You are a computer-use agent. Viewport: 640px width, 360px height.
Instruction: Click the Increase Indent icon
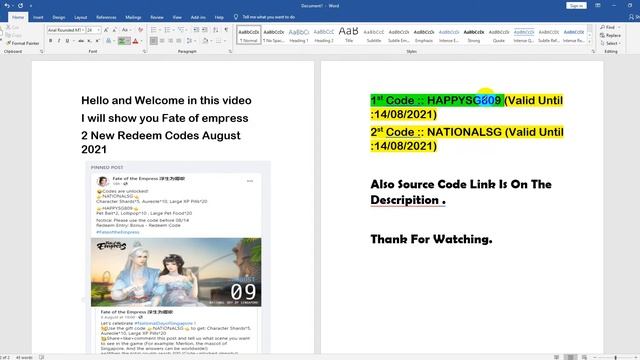point(204,30)
